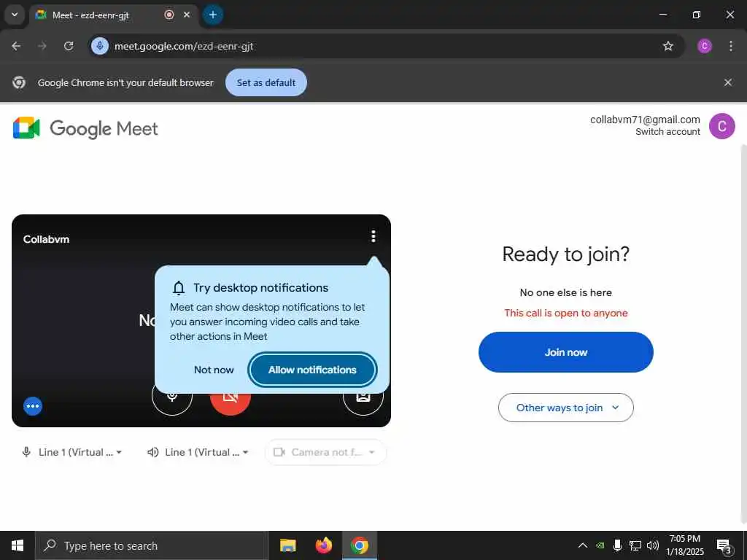
Task: Click the NVIDIA tray icon
Action: (x=600, y=545)
